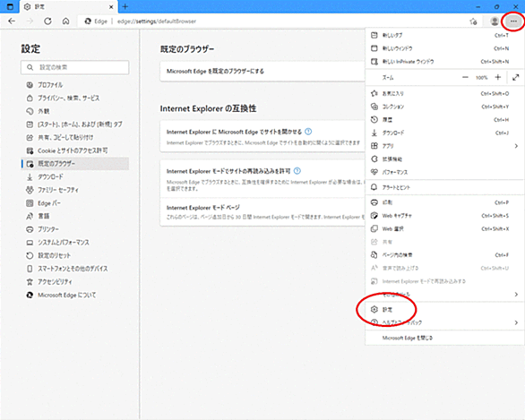Click the browser back arrow
The width and height of the screenshot is (525, 420).
(12, 21)
